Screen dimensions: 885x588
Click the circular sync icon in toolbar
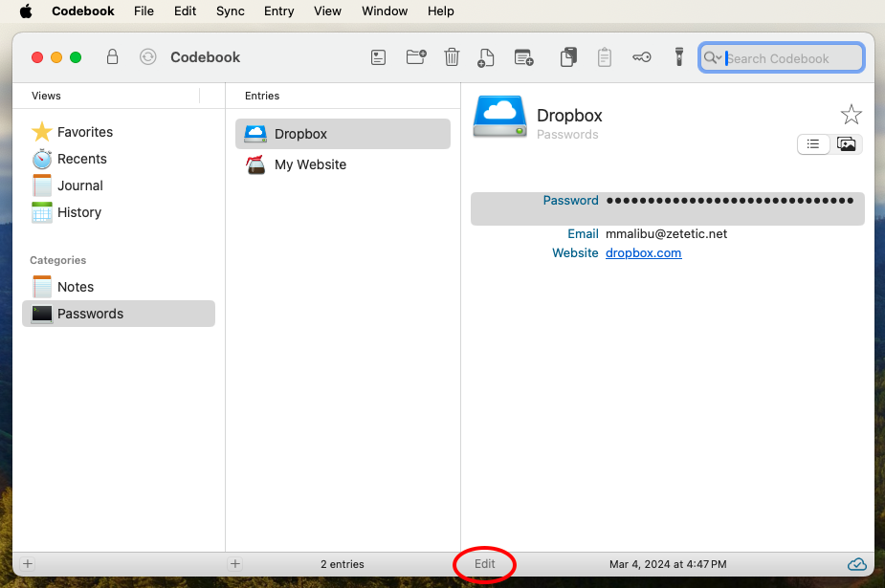pos(148,57)
